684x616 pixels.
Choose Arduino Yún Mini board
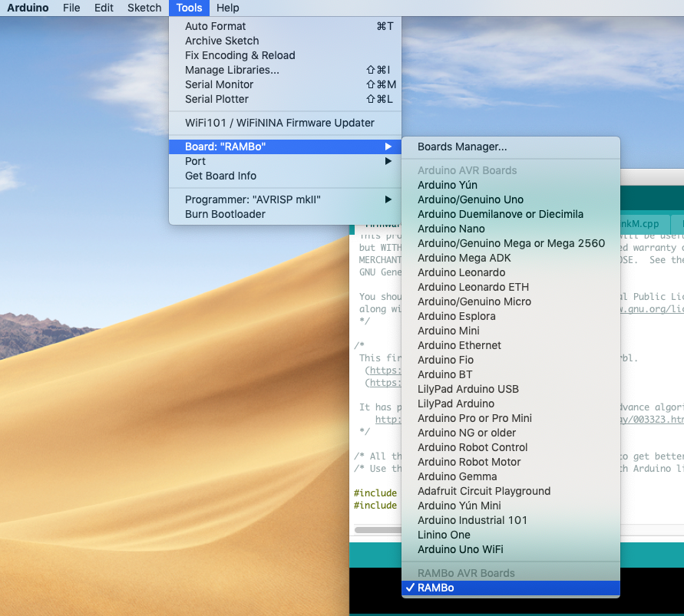point(511,506)
